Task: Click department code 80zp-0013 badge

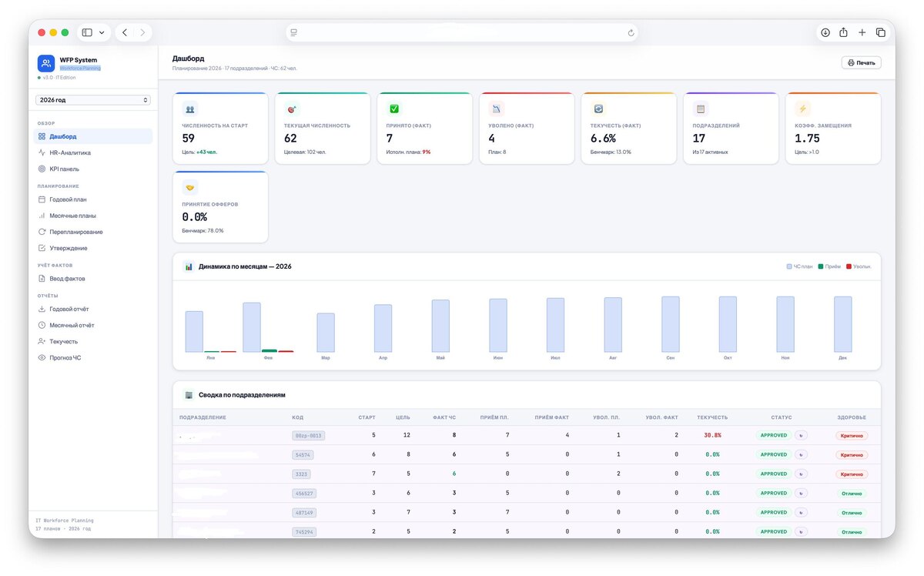Action: [308, 435]
